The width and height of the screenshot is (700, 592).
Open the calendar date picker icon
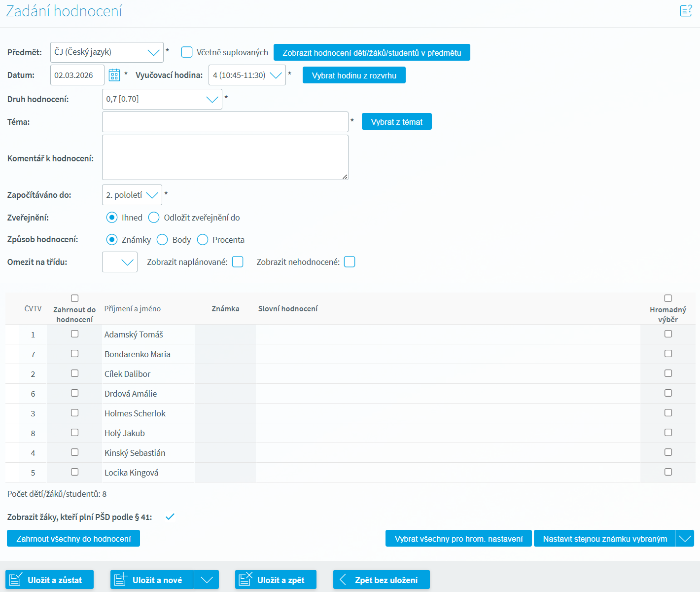114,75
